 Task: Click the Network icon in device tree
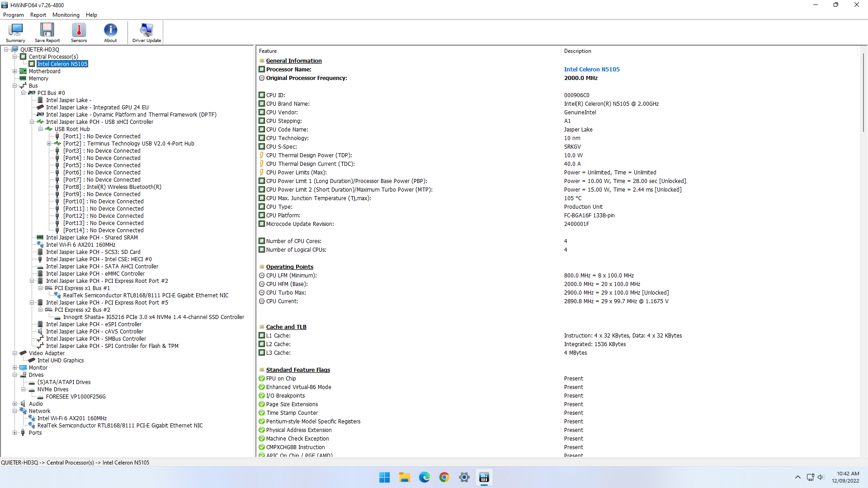point(23,411)
